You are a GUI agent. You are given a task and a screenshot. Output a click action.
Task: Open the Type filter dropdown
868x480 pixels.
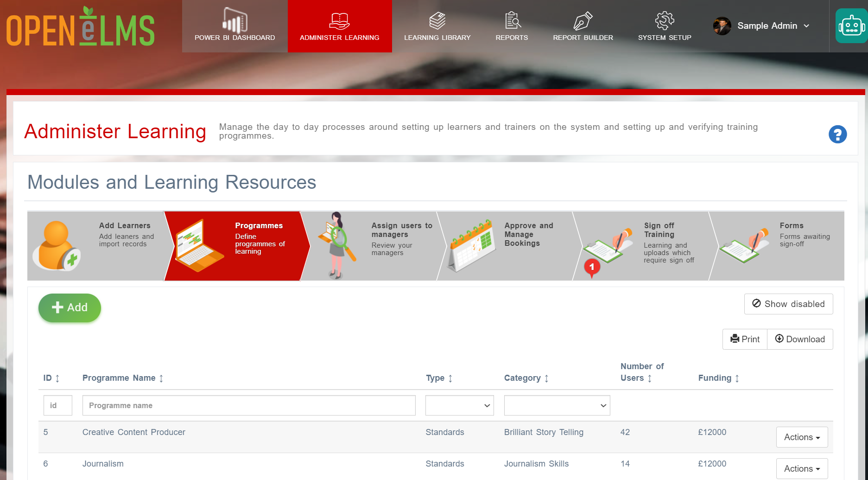pyautogui.click(x=459, y=405)
